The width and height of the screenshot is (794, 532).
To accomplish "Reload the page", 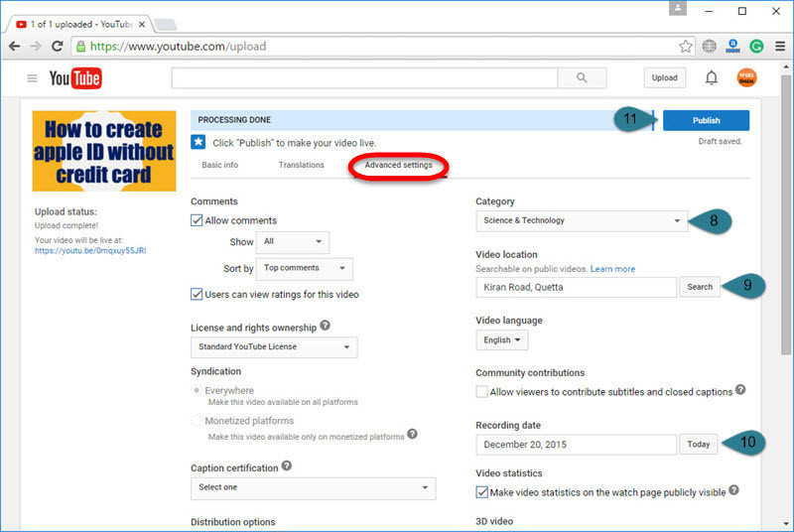I will 58,47.
